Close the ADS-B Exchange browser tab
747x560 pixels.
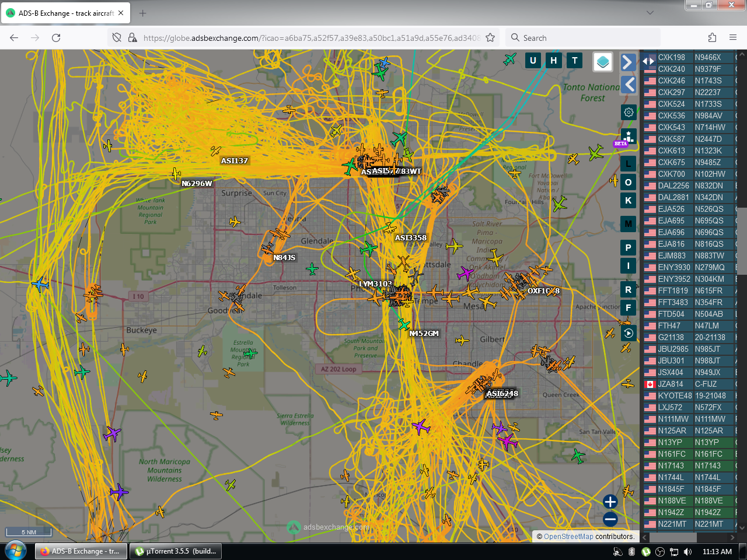tap(121, 13)
